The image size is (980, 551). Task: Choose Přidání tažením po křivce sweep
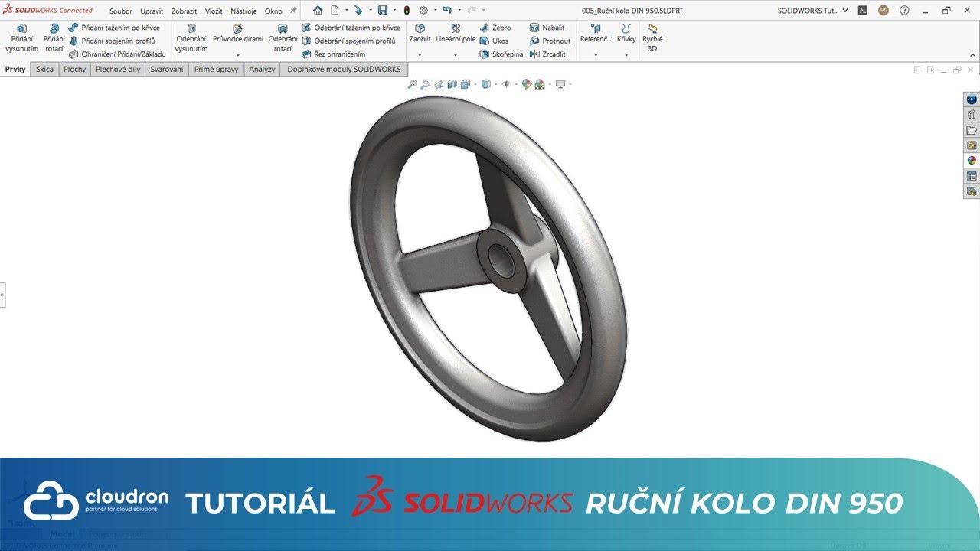[114, 28]
